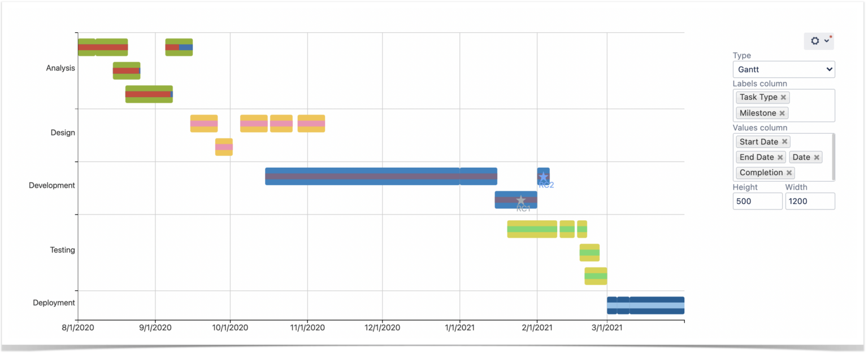The height and width of the screenshot is (354, 868).
Task: Open the chart settings gear icon
Action: [x=814, y=41]
